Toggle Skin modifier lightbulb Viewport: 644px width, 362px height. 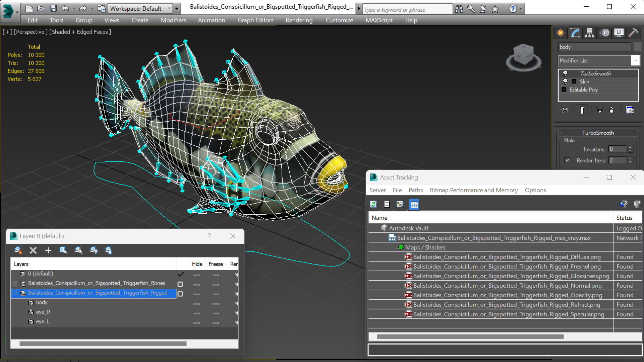[565, 81]
